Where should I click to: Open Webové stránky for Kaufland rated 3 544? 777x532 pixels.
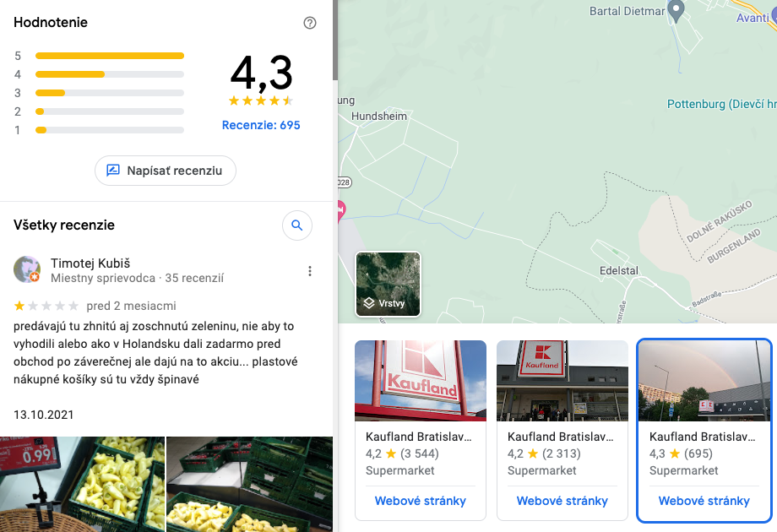pyautogui.click(x=421, y=501)
